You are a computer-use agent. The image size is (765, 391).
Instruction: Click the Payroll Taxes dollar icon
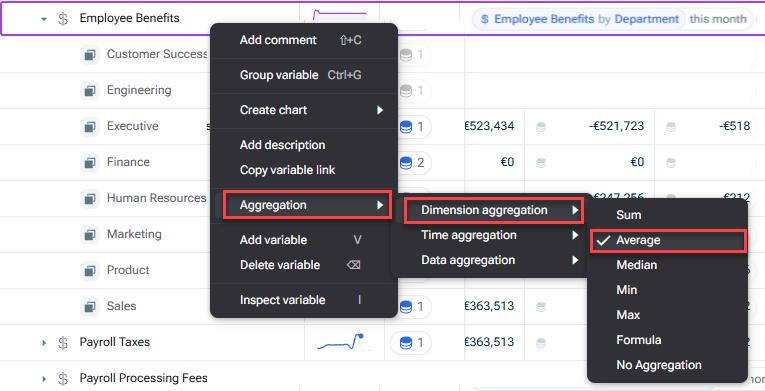tap(63, 343)
